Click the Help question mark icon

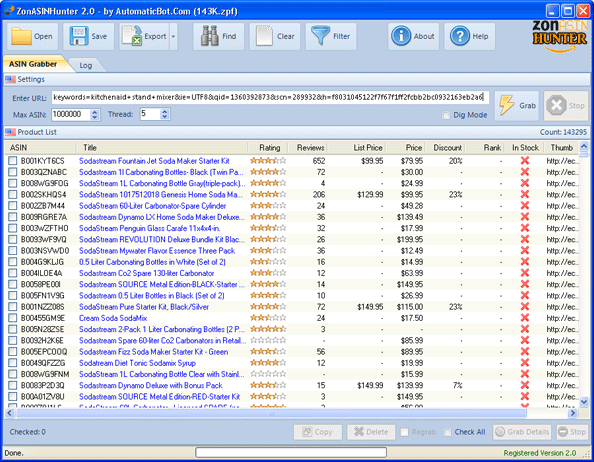click(460, 36)
